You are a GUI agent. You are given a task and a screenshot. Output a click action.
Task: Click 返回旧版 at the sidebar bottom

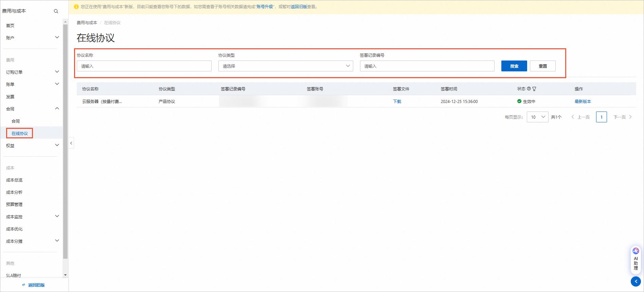point(36,285)
